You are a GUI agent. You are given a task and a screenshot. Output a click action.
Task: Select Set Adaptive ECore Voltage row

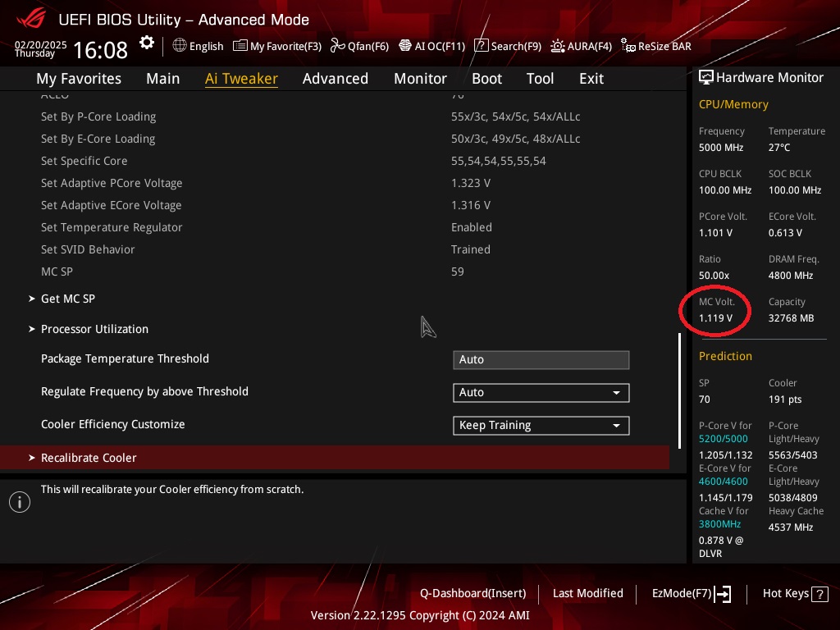[x=335, y=205]
